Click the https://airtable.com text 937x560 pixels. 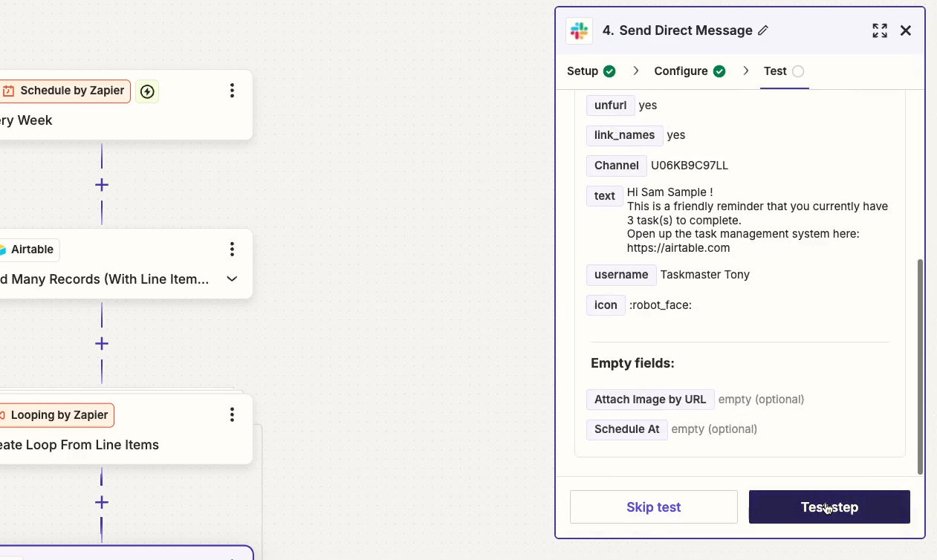[x=678, y=248]
